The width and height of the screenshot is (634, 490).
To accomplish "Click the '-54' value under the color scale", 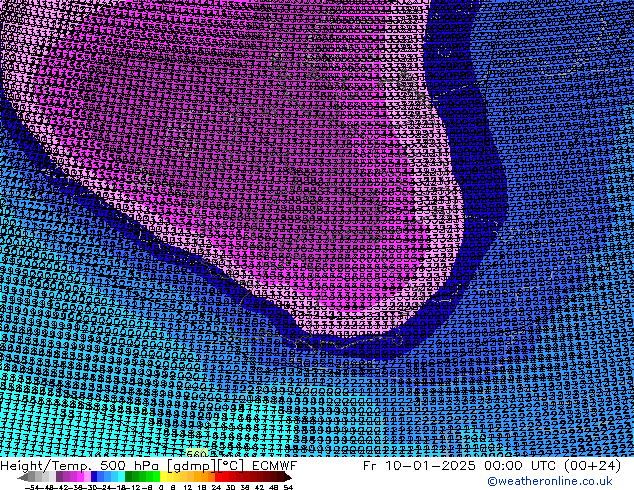I will [x=32, y=487].
